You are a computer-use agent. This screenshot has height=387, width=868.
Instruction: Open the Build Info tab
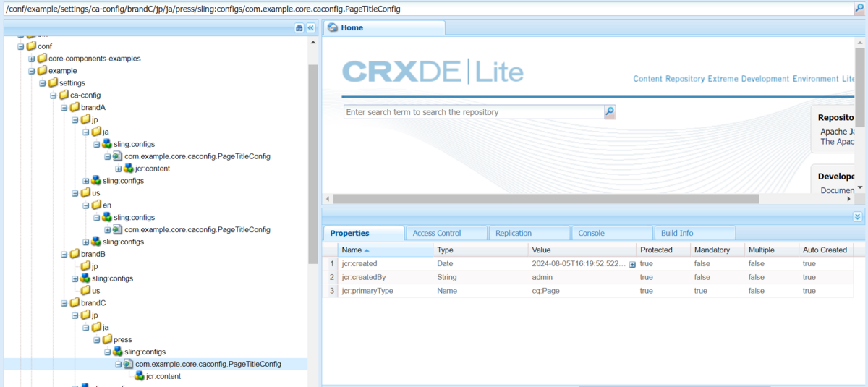click(x=695, y=233)
